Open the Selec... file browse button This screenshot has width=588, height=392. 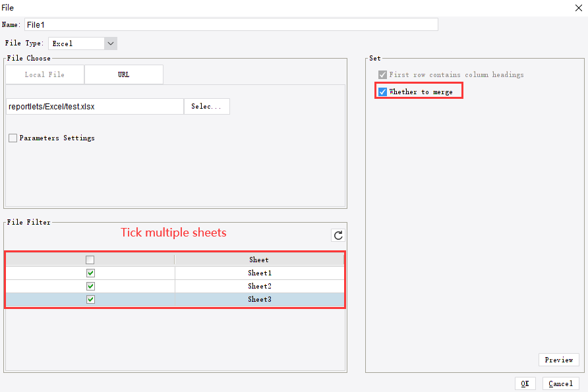(206, 107)
